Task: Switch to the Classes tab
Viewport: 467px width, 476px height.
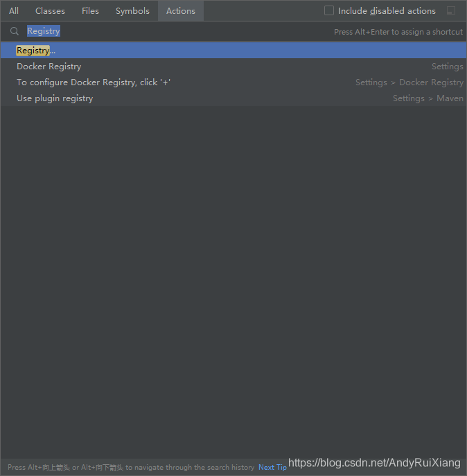Action: 50,11
